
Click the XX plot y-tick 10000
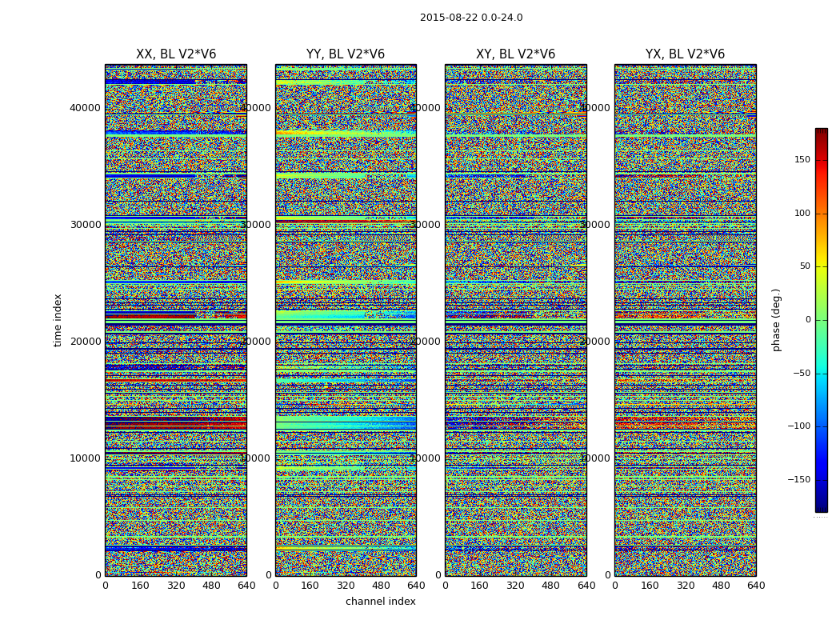tap(85, 458)
